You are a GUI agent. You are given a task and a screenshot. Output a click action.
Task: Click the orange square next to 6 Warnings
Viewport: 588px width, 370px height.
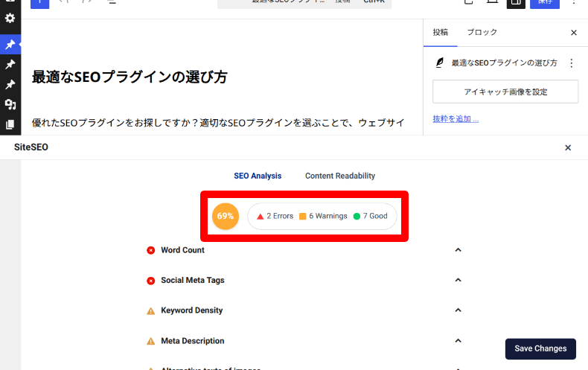click(x=303, y=216)
